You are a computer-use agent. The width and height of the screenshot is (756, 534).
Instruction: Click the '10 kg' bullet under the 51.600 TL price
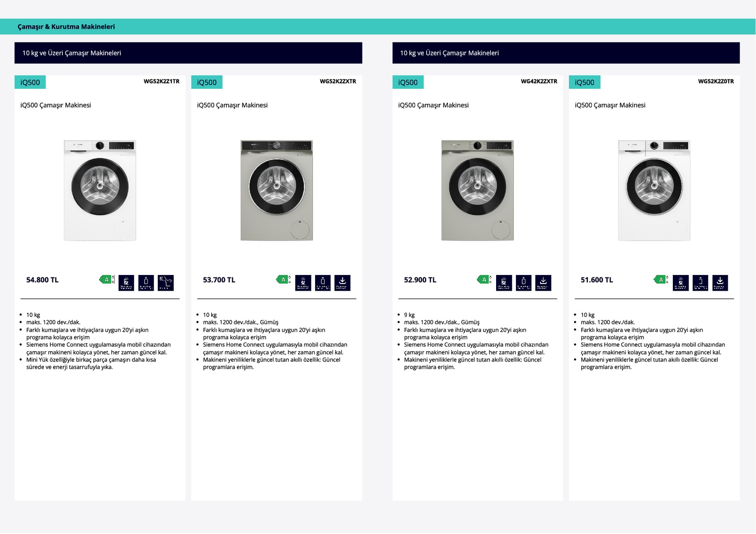click(588, 315)
